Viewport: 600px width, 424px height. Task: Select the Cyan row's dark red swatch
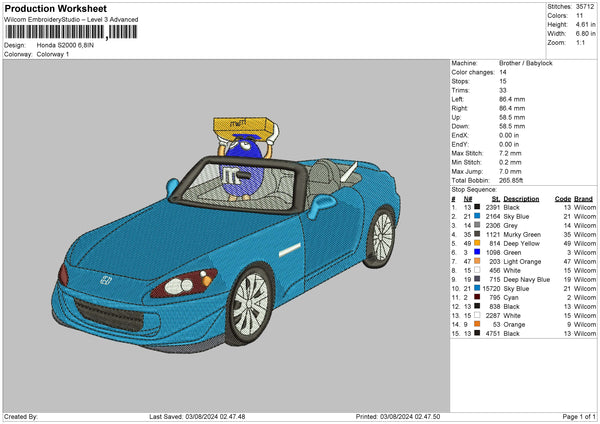pos(477,297)
